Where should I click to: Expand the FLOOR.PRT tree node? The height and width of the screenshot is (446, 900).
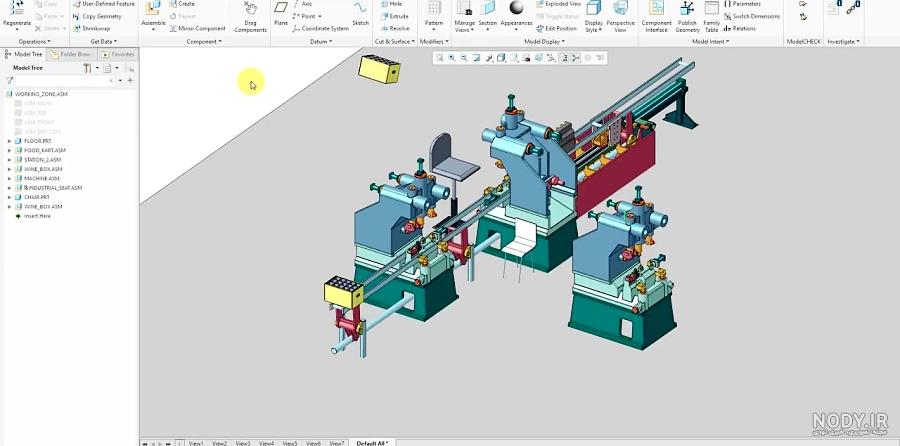click(x=9, y=141)
